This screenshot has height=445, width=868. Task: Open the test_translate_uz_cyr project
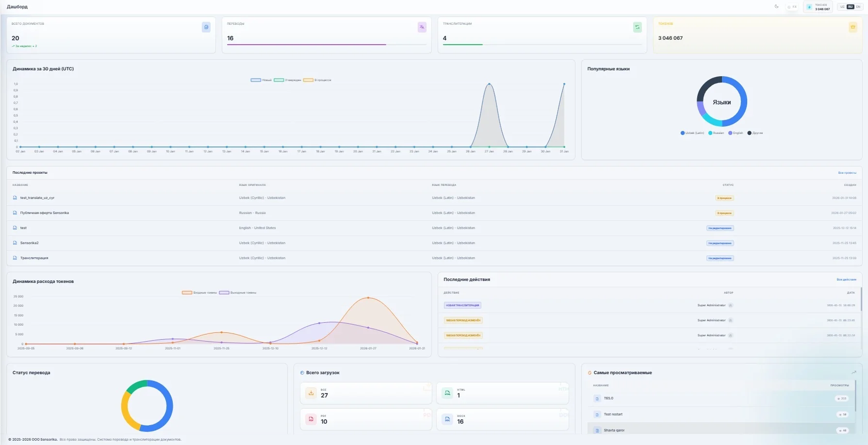pos(37,198)
